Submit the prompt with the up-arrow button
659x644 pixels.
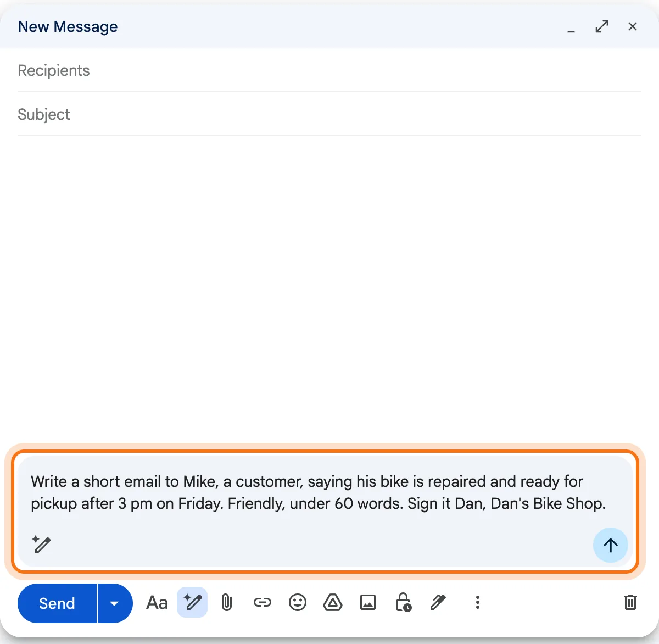point(610,545)
